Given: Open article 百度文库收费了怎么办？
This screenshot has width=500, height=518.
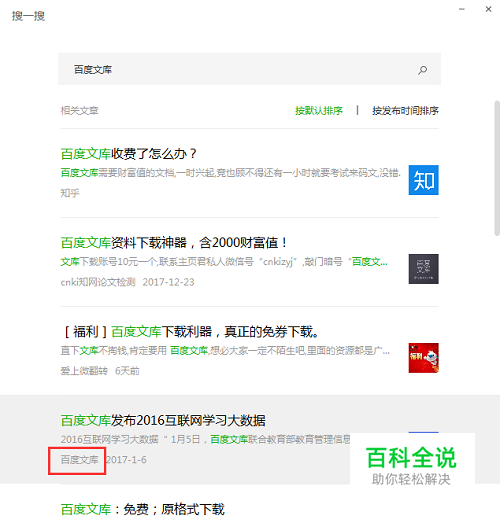Looking at the screenshot, I should [129, 154].
